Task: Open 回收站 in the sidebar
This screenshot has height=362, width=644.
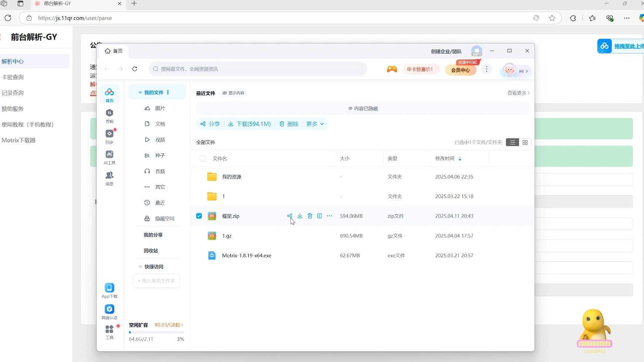Action: point(151,251)
